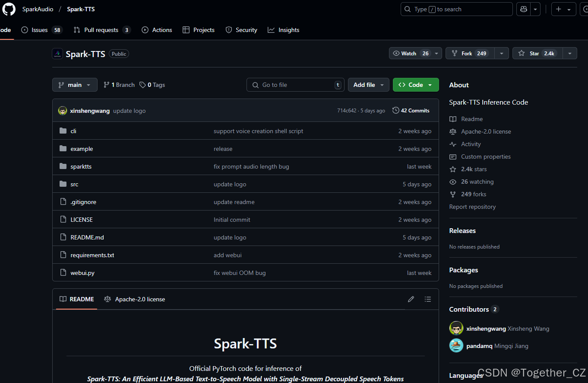This screenshot has width=588, height=383.
Task: Open the pandamq Mingqi Jiang profile link
Action: 497,346
